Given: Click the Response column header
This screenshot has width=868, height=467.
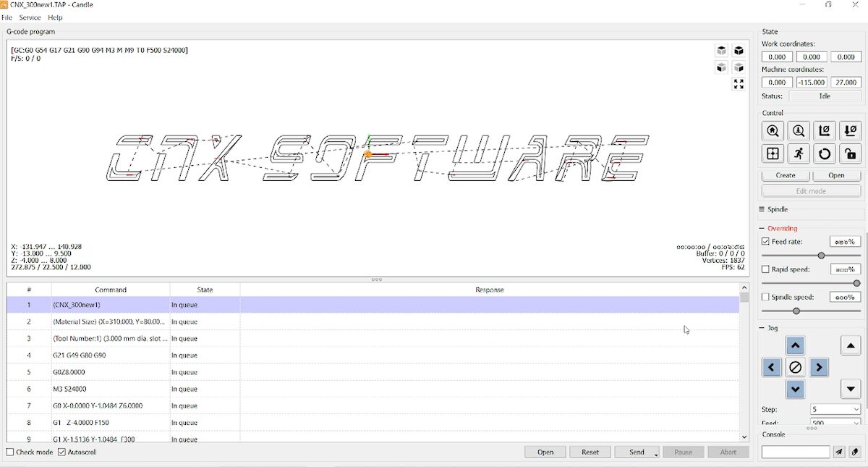Looking at the screenshot, I should pyautogui.click(x=490, y=290).
